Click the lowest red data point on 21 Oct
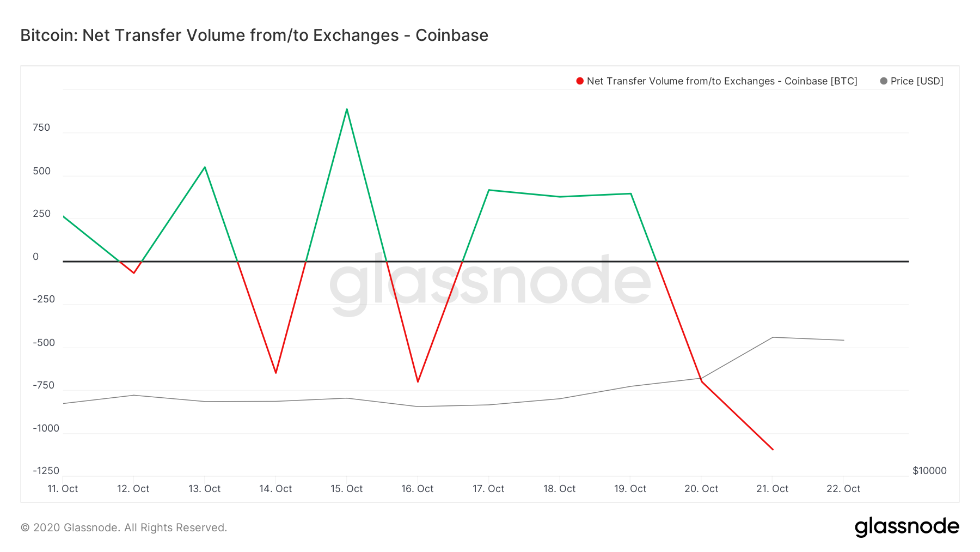The image size is (980, 552). [x=773, y=449]
